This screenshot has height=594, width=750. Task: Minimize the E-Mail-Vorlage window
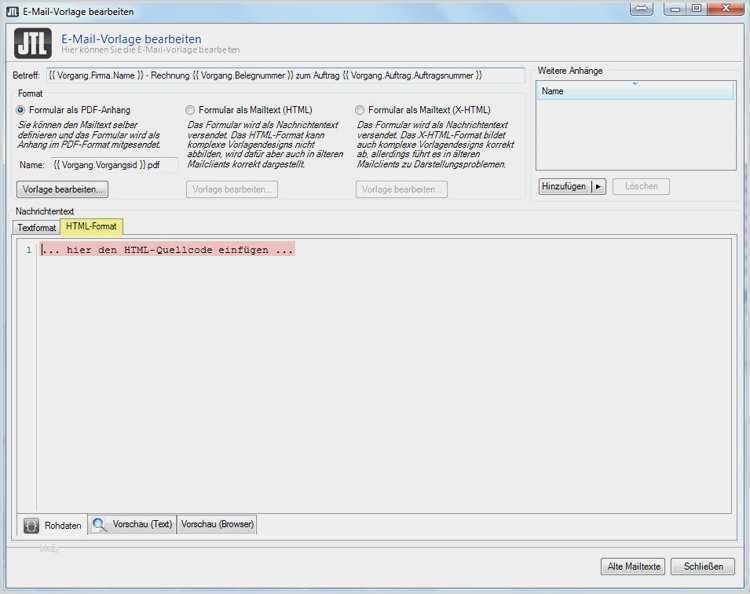(x=675, y=8)
